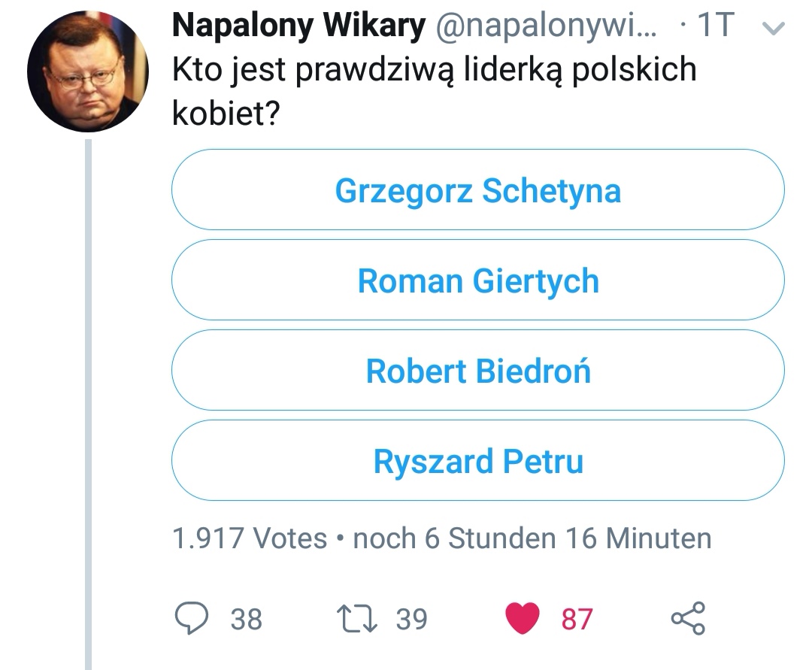Click the remaining poll time text
Viewport: 812px width, 670px height.
[x=532, y=538]
